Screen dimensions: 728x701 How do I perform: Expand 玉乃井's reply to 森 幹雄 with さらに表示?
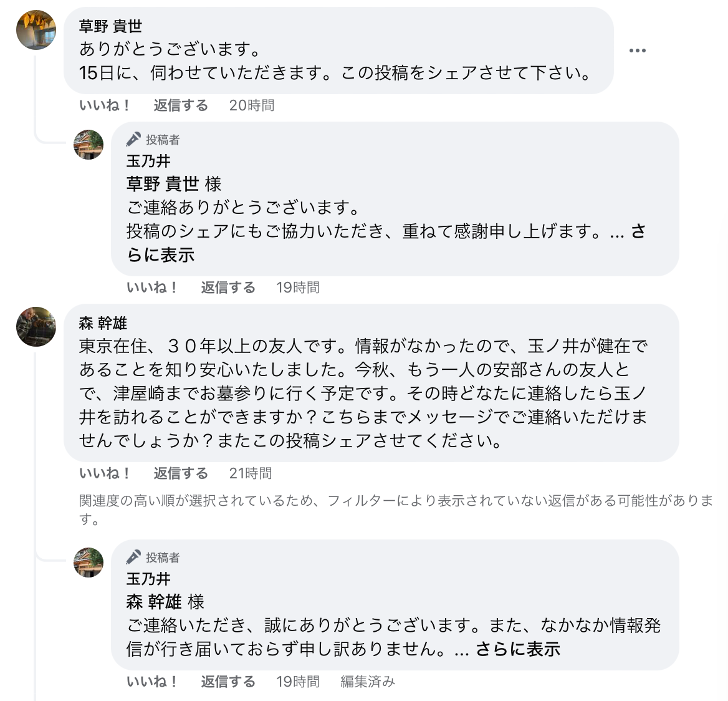[518, 649]
